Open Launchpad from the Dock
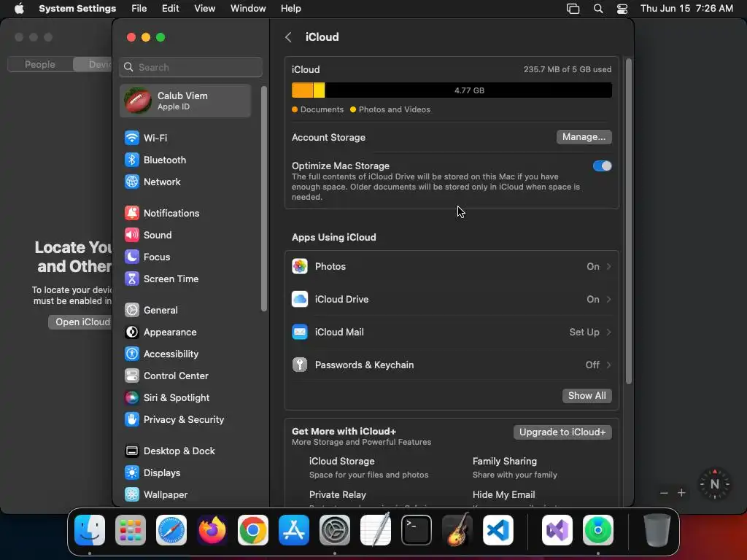747x560 pixels. (x=131, y=530)
